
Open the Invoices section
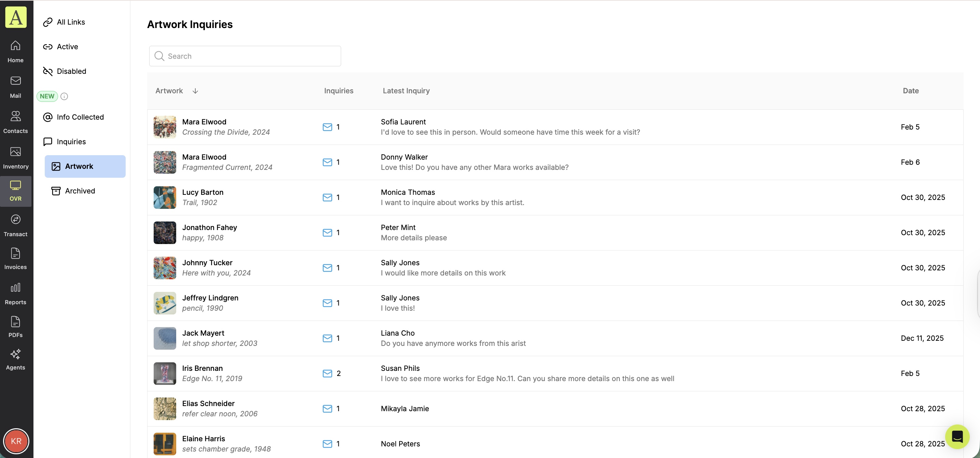pyautogui.click(x=16, y=258)
